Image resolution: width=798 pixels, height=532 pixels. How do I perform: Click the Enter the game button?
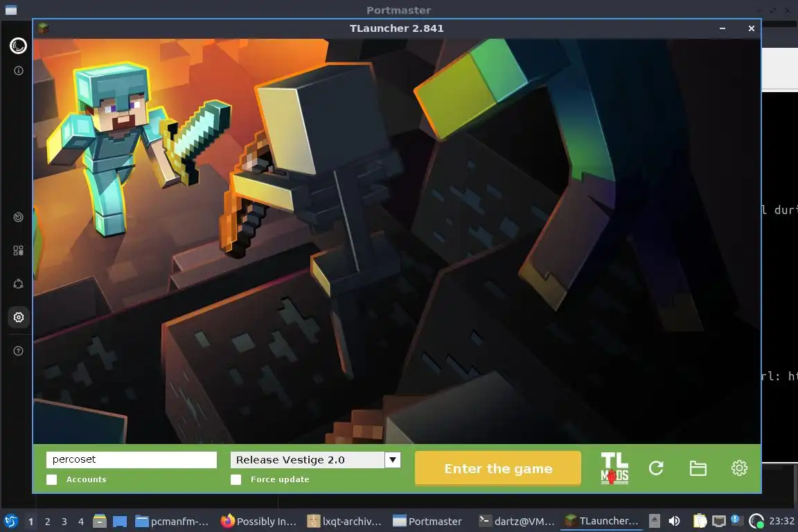click(x=498, y=468)
